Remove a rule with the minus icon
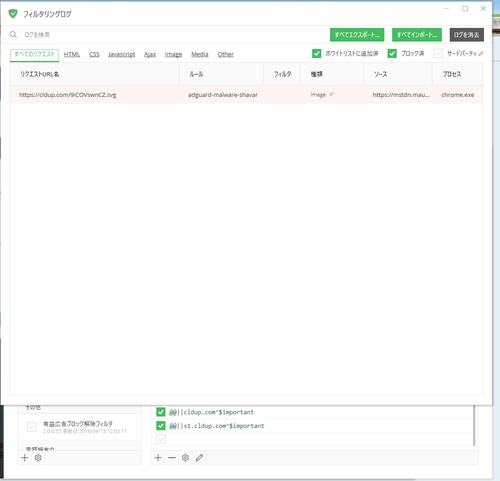 click(172, 458)
